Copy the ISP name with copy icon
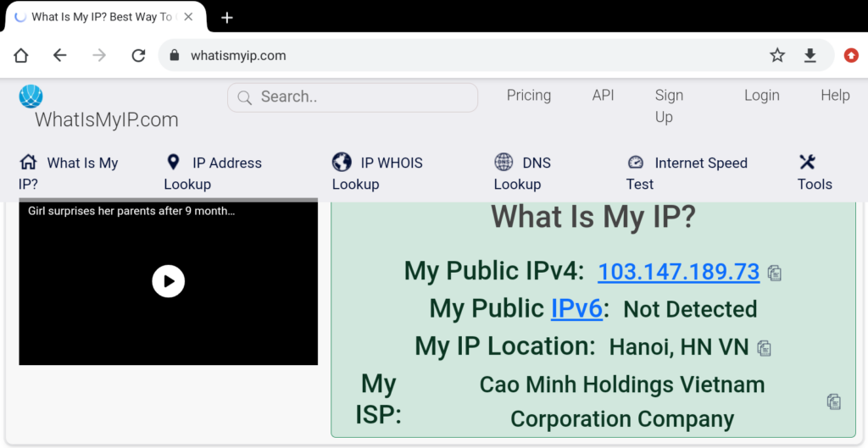The image size is (868, 448). (834, 401)
